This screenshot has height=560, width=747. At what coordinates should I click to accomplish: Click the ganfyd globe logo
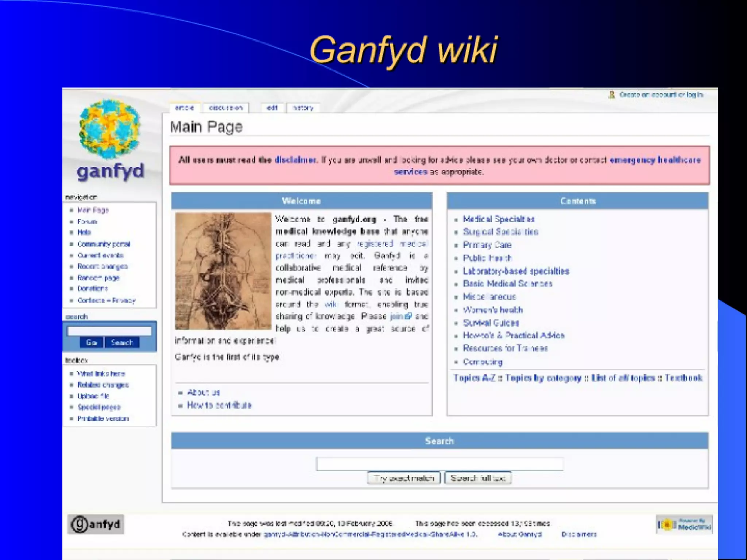coord(110,129)
